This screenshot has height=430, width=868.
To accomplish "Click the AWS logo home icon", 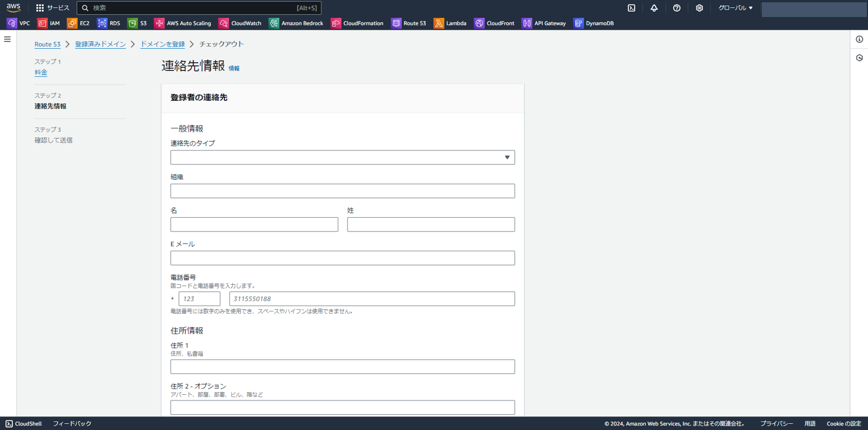I will pyautogui.click(x=14, y=8).
